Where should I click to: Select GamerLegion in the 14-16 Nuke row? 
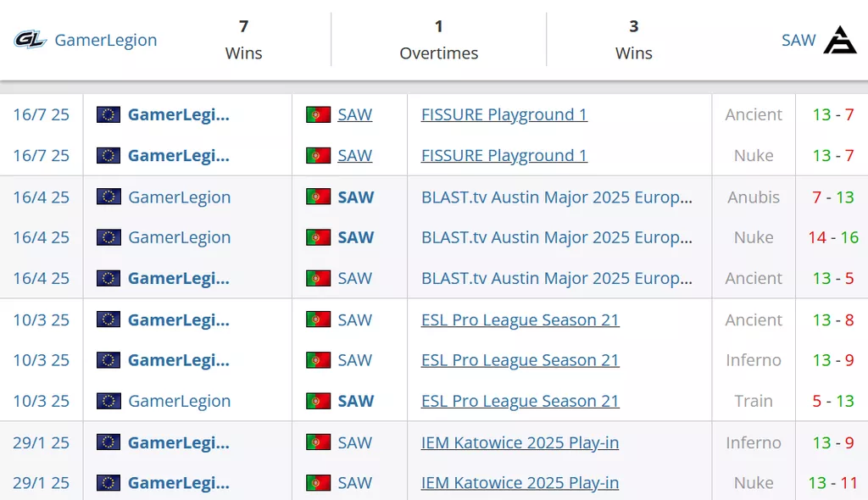point(179,237)
